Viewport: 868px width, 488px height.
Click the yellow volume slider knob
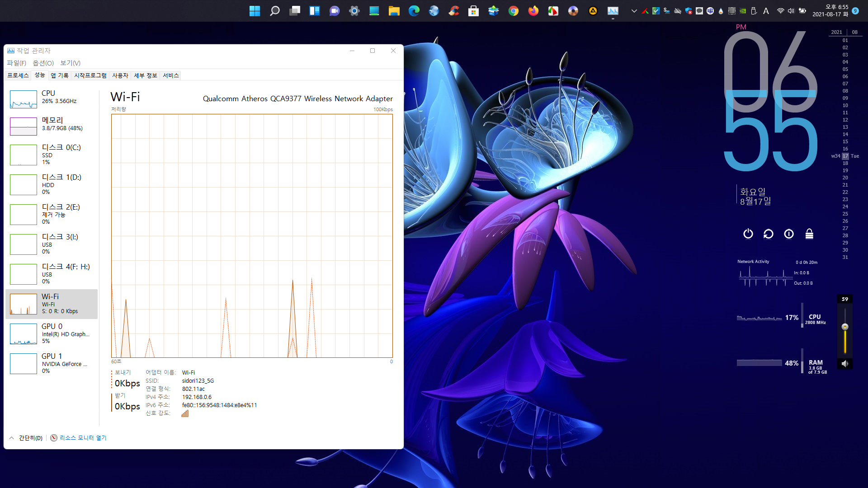coord(845,327)
